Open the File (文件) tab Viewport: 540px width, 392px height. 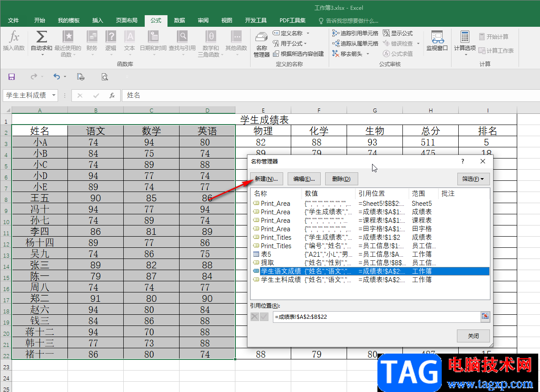13,21
